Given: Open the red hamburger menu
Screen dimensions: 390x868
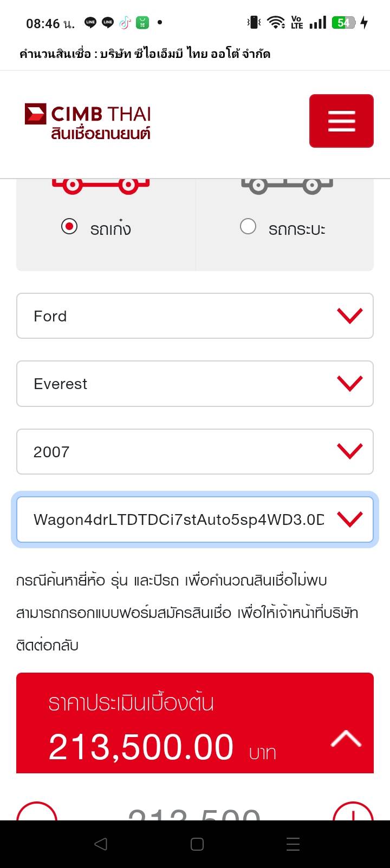Looking at the screenshot, I should click(341, 121).
